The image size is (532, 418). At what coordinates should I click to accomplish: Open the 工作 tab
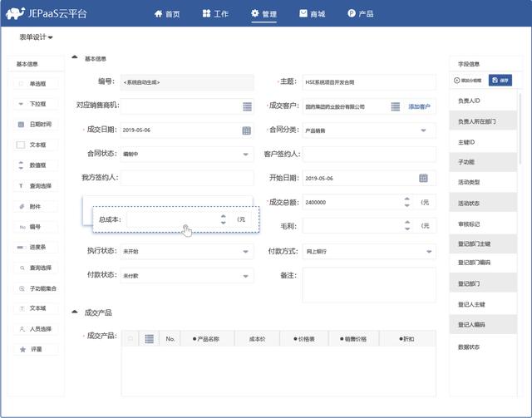pyautogui.click(x=215, y=14)
